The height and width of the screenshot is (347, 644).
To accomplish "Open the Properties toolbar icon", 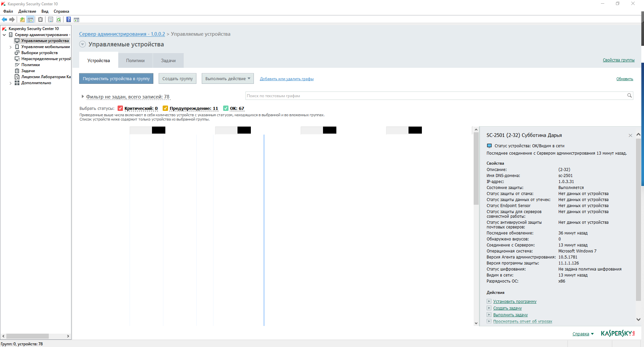I will tap(50, 19).
